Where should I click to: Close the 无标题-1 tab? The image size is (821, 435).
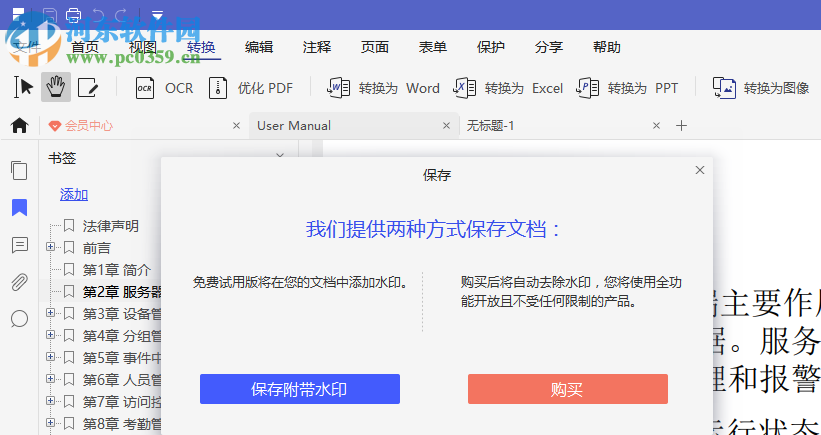pos(657,126)
